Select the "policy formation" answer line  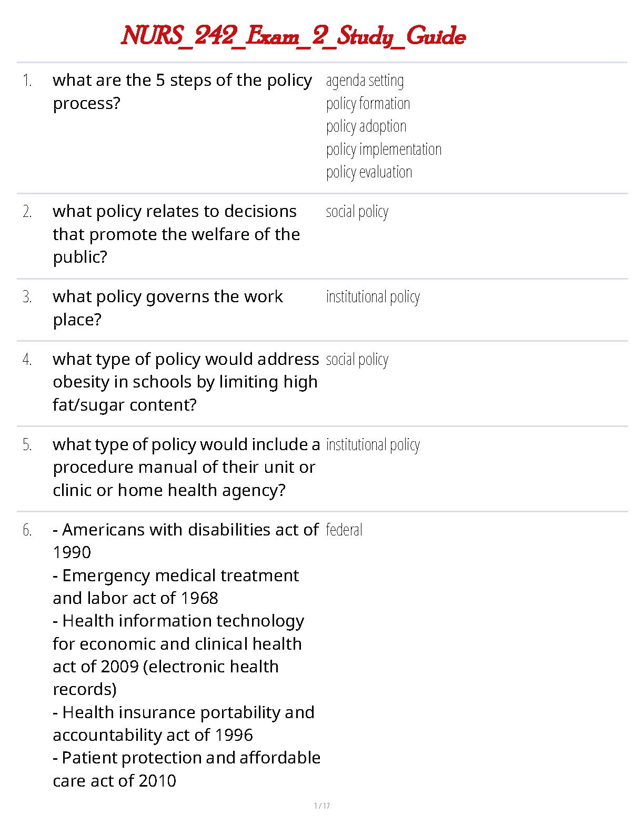(368, 104)
